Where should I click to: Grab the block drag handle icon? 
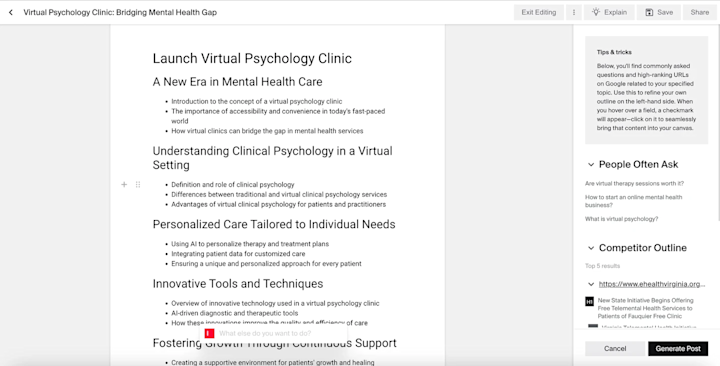(x=138, y=185)
